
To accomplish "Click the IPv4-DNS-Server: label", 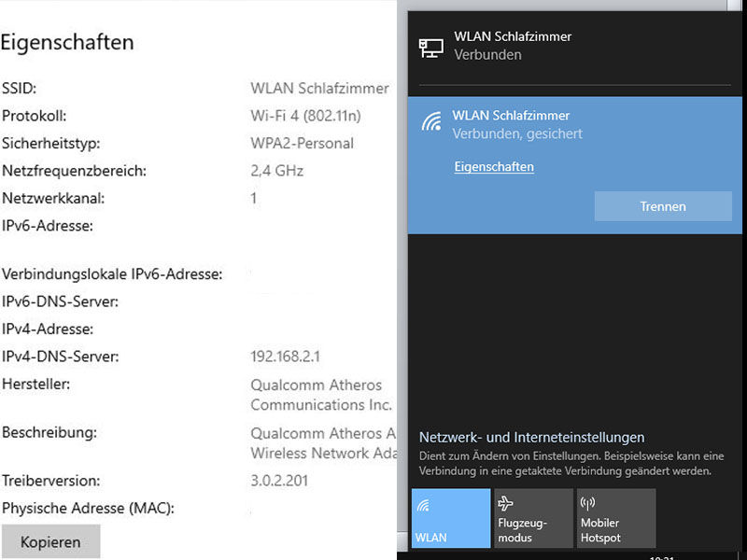I will (61, 357).
